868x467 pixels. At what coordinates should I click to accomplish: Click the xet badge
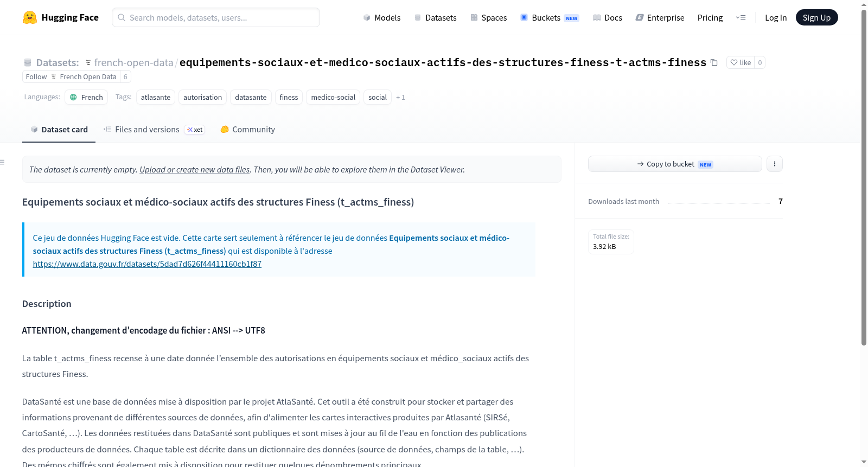195,130
